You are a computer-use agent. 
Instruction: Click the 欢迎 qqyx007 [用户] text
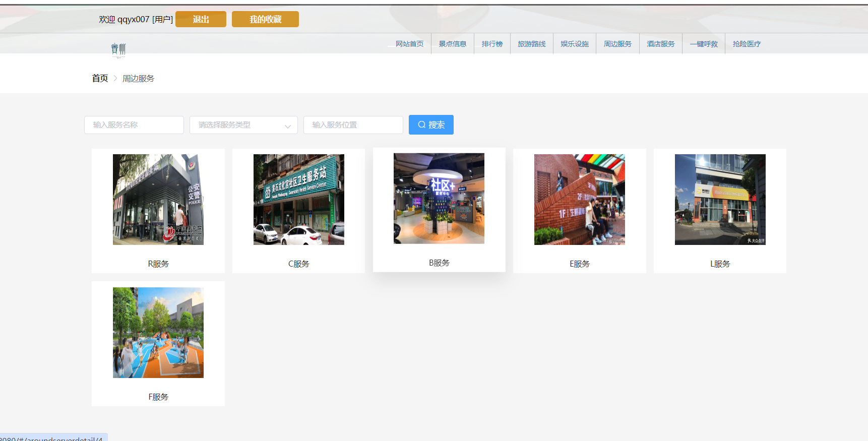[x=136, y=19]
